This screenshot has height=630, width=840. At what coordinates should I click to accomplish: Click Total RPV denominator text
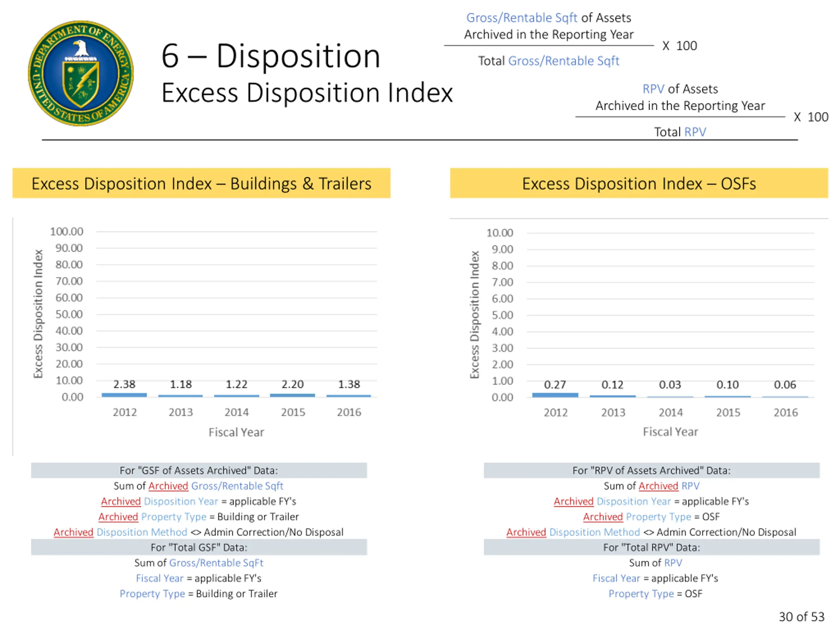680,132
